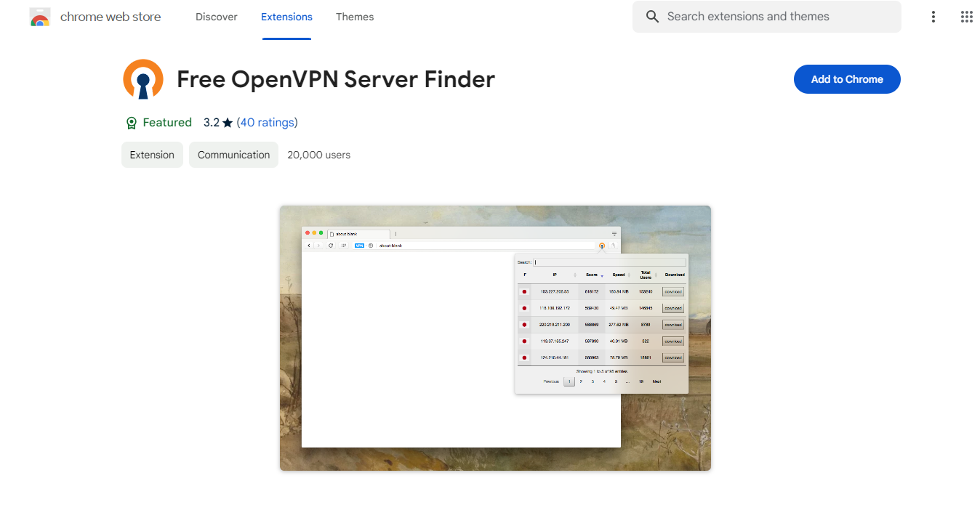Click the OpenVPN keyhole extension icon

tap(143, 79)
